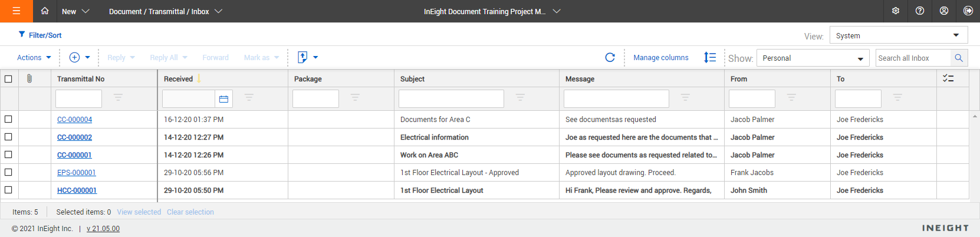Toggle the select-all header checkbox

click(x=8, y=79)
